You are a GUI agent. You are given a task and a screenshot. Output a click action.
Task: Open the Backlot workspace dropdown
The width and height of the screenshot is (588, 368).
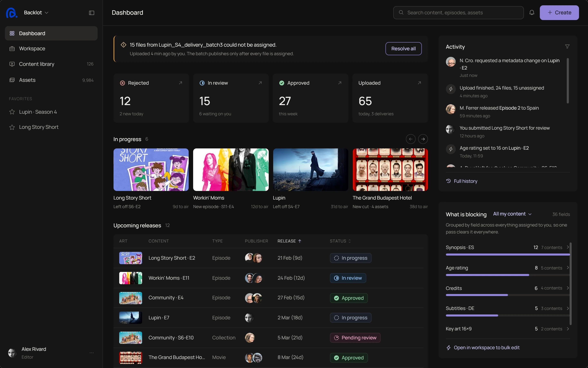pyautogui.click(x=36, y=13)
